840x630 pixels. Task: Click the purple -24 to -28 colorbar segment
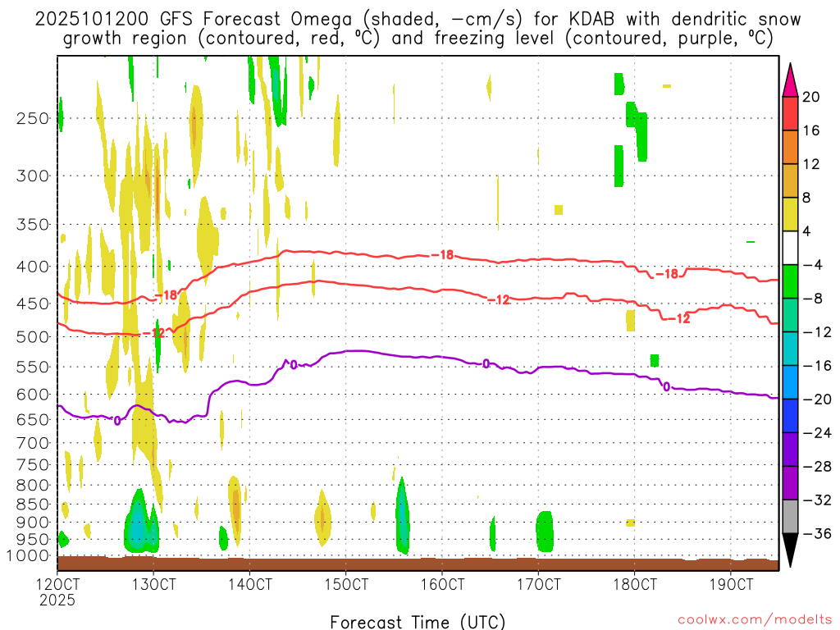790,450
